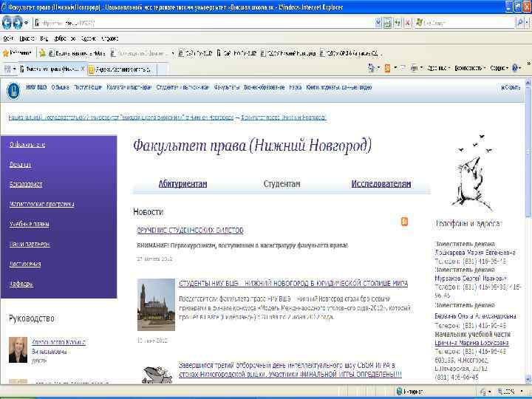Click the orange RSS feeds toolbar icon
The image size is (532, 399).
387,68
